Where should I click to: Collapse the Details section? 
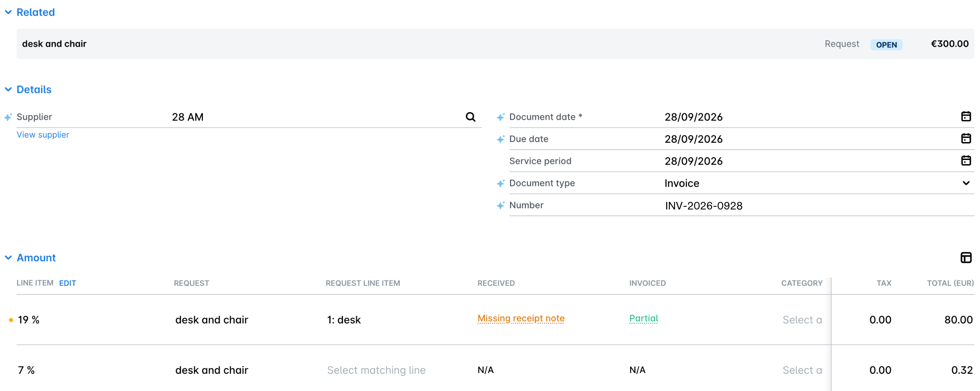[x=8, y=89]
